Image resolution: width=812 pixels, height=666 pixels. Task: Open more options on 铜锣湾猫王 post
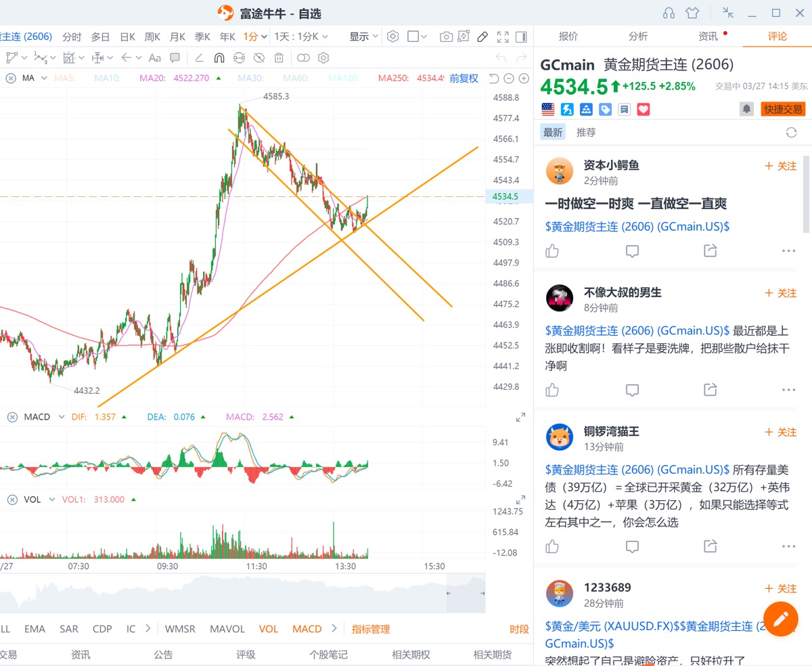tap(788, 546)
